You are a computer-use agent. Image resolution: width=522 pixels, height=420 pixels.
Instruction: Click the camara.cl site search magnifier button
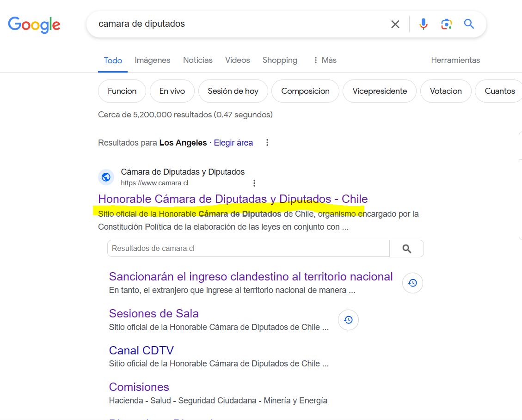click(x=406, y=249)
